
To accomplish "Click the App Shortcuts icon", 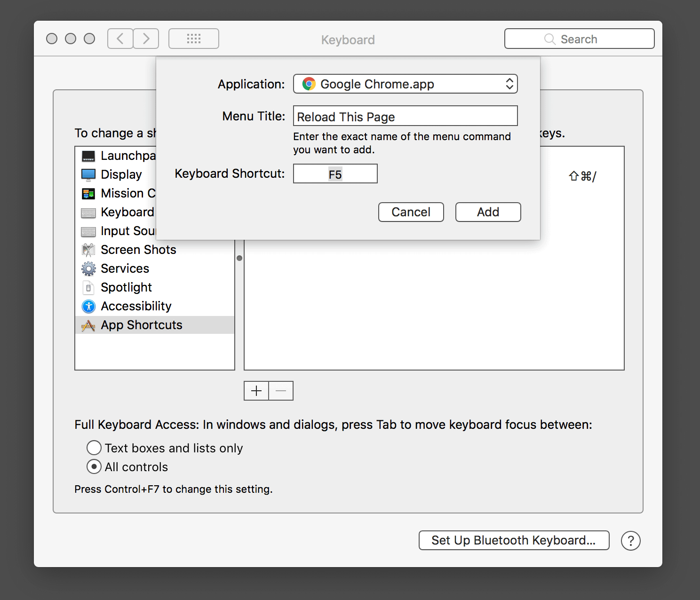I will click(88, 325).
